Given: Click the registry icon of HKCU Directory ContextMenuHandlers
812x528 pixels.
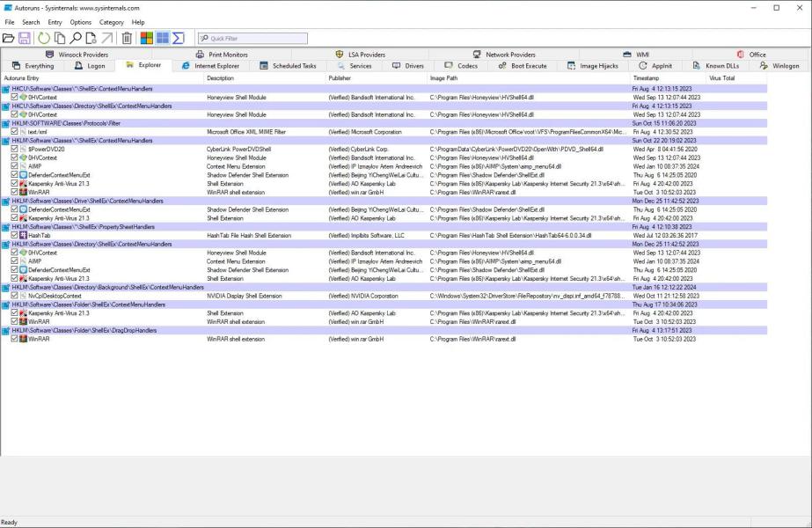Looking at the screenshot, I should click(x=5, y=106).
